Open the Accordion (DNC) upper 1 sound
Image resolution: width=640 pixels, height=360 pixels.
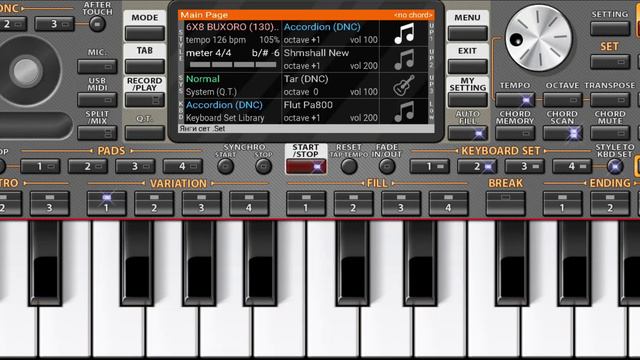(x=322, y=27)
